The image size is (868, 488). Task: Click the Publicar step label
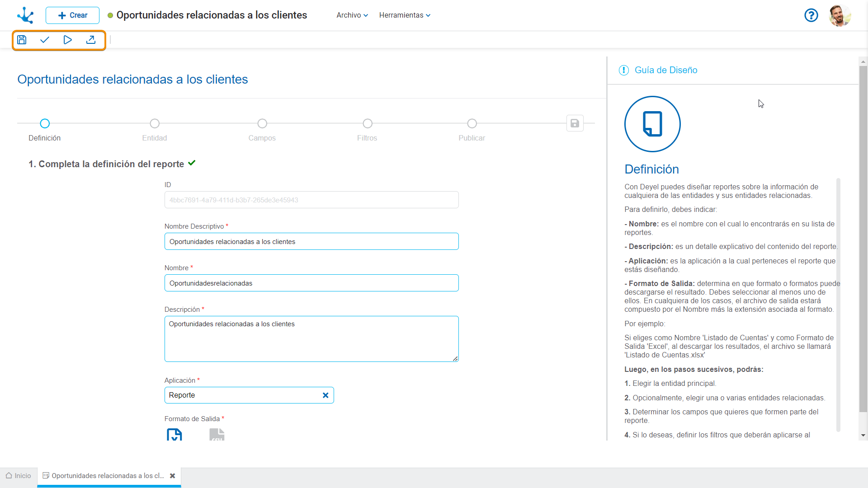472,138
